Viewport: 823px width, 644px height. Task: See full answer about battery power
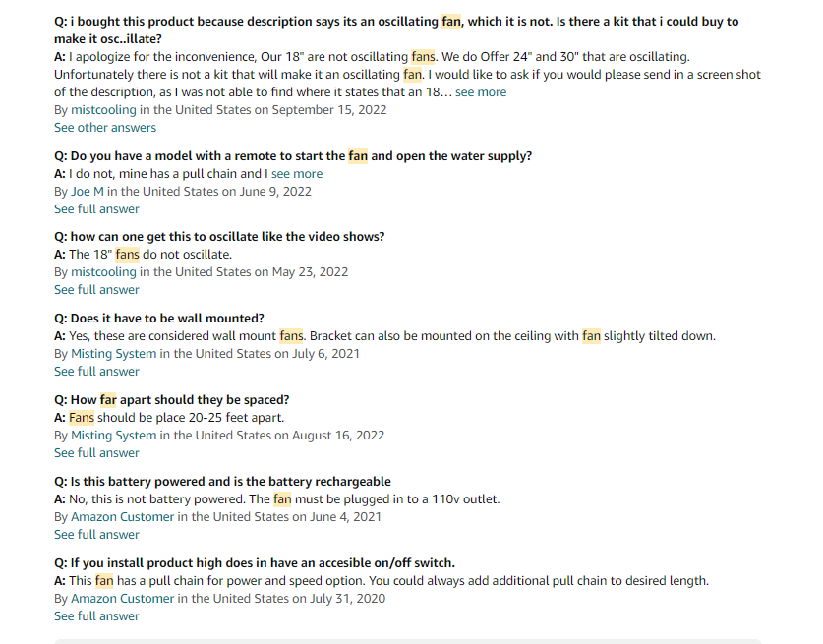point(96,535)
